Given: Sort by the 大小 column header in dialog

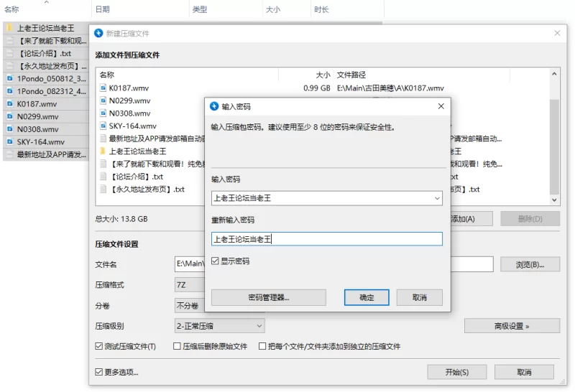Looking at the screenshot, I should (x=323, y=75).
